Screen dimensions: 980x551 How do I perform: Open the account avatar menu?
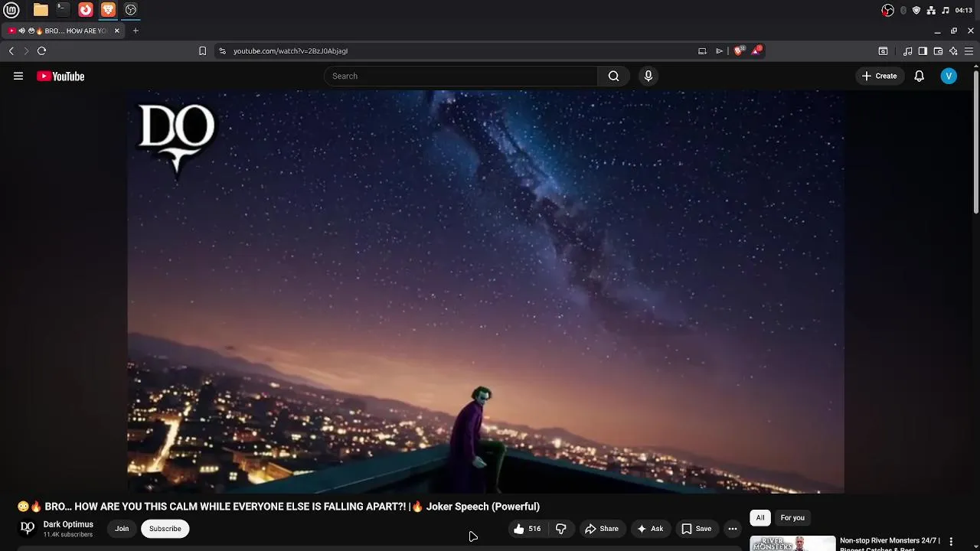949,76
